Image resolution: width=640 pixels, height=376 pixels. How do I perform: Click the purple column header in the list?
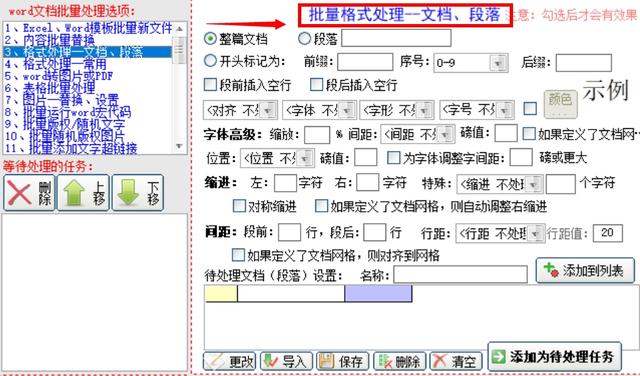(378, 294)
